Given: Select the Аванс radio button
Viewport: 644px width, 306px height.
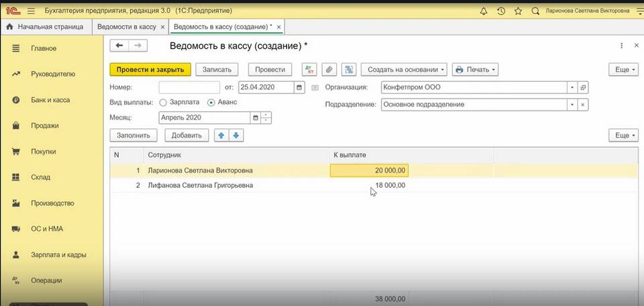Looking at the screenshot, I should 211,103.
